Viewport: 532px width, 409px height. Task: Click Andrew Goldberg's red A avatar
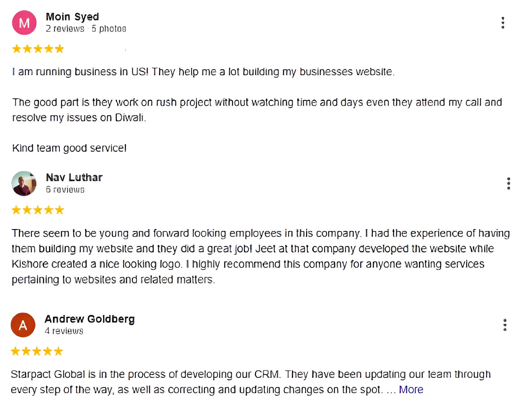[23, 325]
